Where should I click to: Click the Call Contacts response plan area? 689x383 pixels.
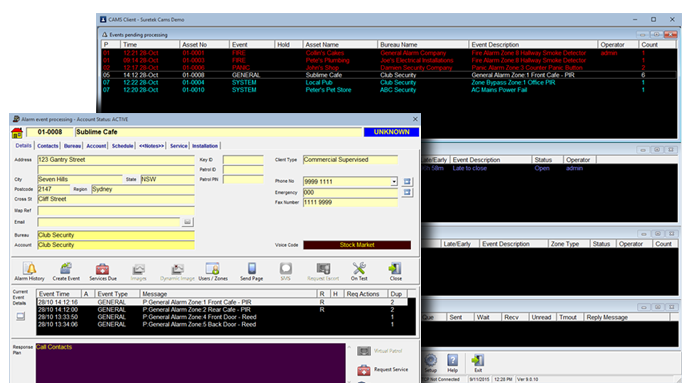tap(190, 363)
